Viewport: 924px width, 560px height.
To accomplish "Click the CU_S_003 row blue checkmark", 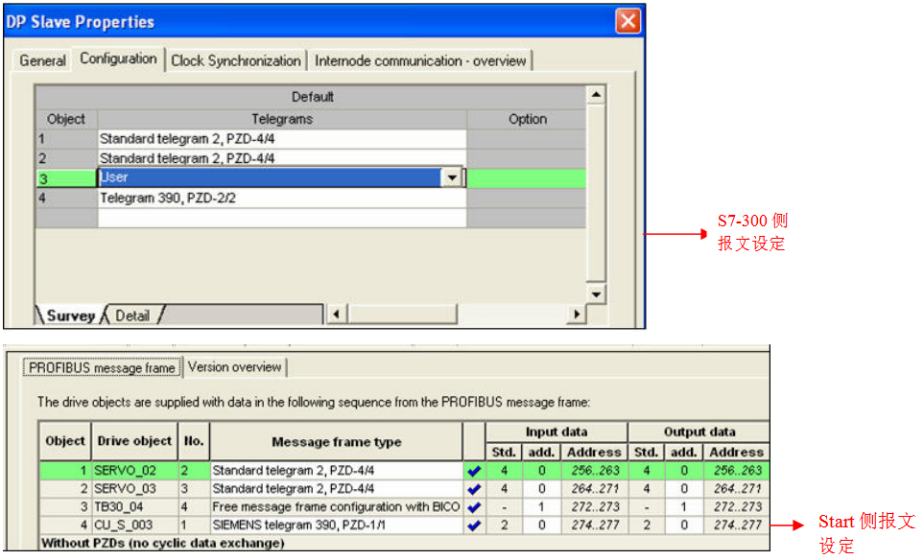I will coord(474,525).
